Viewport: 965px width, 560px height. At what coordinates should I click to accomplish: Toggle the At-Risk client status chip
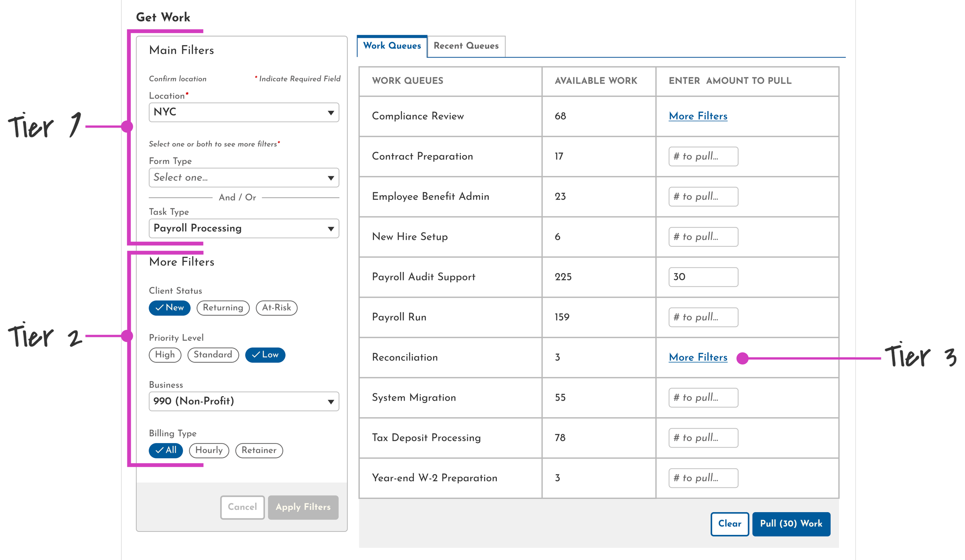click(x=276, y=308)
